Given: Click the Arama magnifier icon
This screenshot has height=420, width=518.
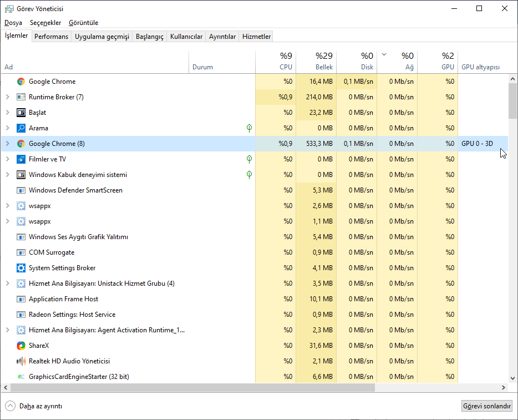Looking at the screenshot, I should click(x=21, y=128).
